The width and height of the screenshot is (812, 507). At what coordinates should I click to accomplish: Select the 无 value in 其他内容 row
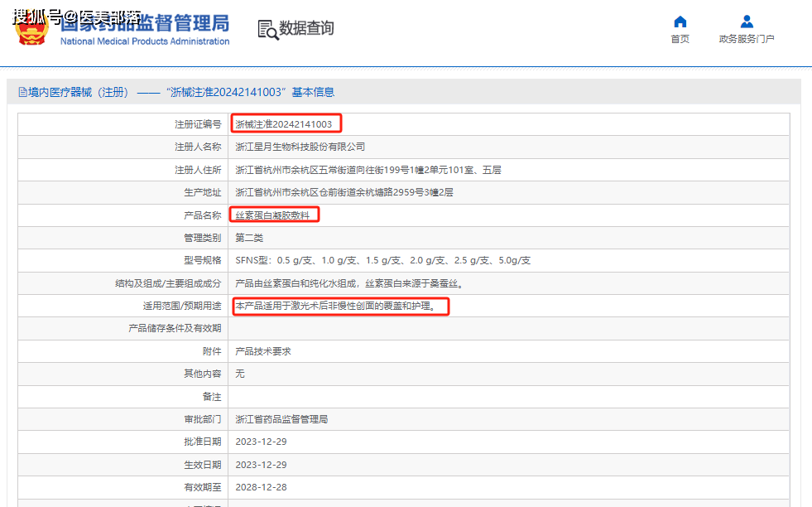point(240,374)
